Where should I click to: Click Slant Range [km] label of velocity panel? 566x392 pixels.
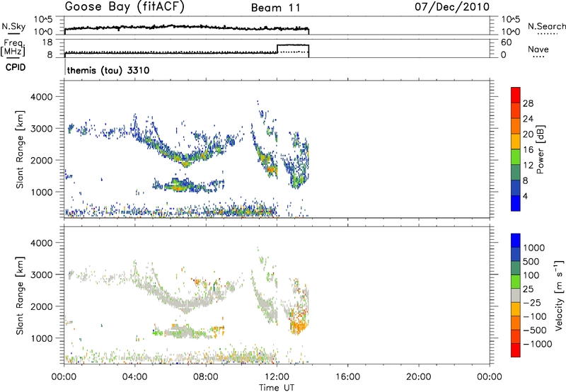[20, 296]
